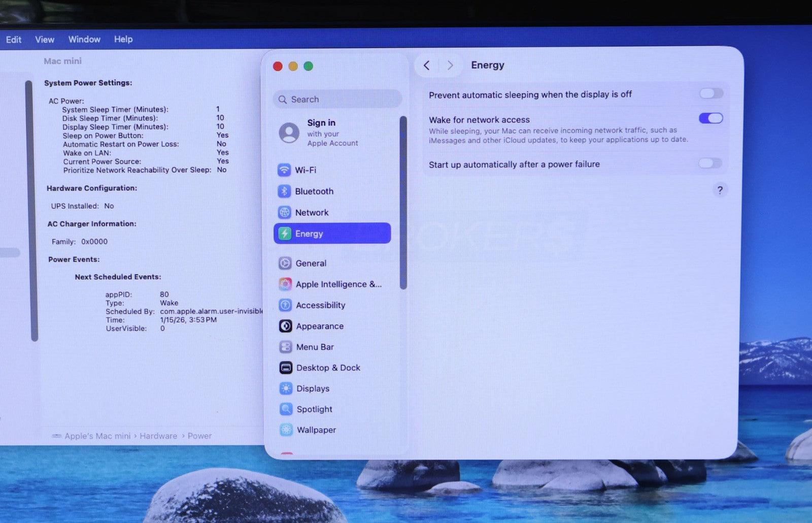Go back using the left chevron
Image resolution: width=812 pixels, height=523 pixels.
427,66
